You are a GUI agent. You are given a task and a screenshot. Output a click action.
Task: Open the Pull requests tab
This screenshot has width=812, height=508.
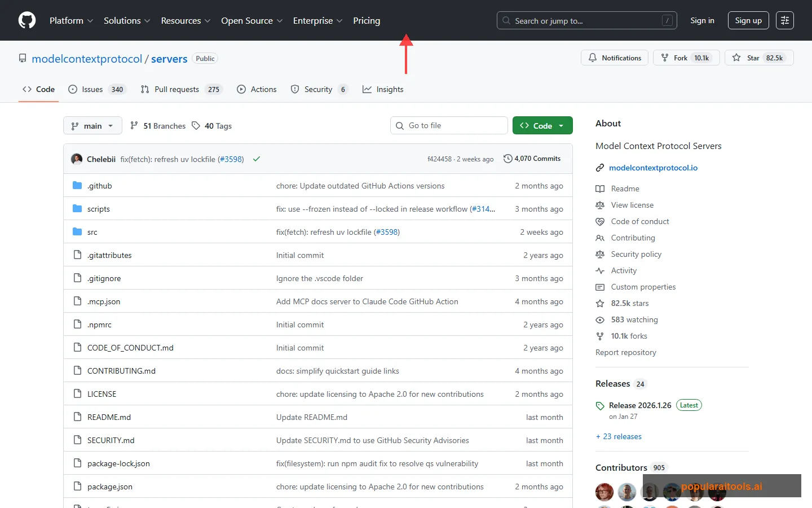(x=176, y=89)
